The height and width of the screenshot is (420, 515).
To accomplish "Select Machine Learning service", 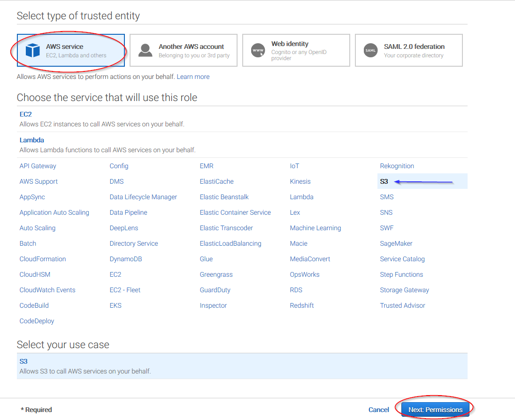I will 315,228.
